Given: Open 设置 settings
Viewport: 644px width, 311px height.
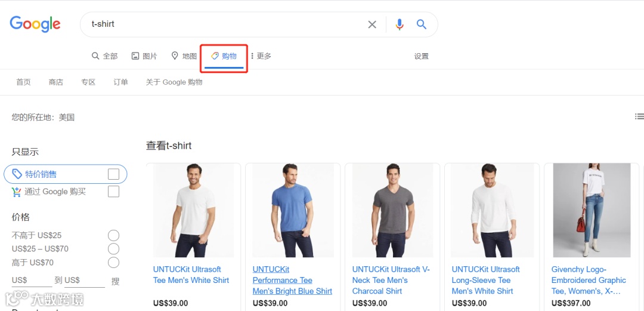Looking at the screenshot, I should (x=422, y=56).
